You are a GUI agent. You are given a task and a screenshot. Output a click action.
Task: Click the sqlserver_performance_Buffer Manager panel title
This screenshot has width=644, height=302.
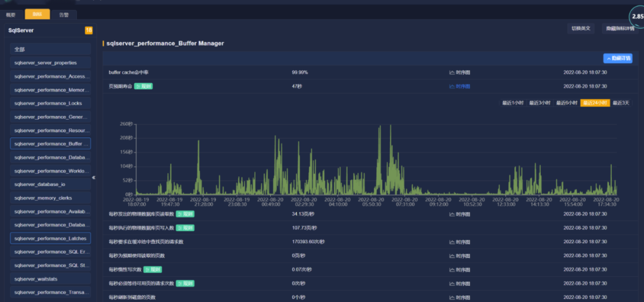point(165,43)
